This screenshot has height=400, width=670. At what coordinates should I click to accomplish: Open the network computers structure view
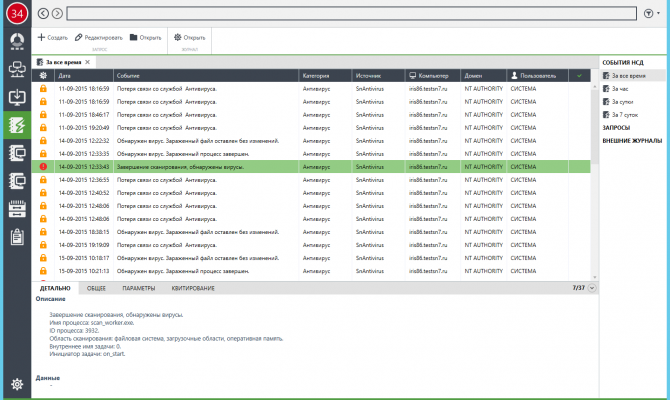pos(17,69)
